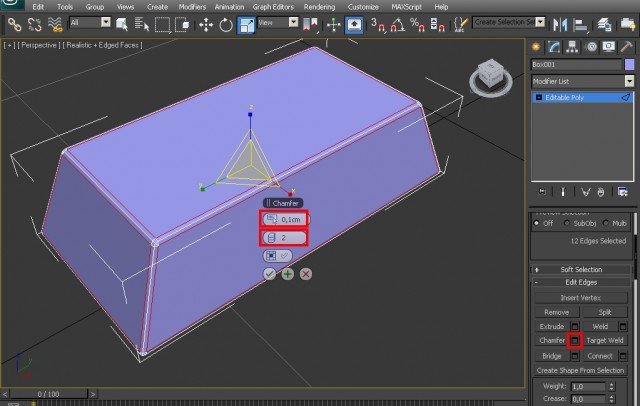
Task: Click the Target Weld button
Action: pos(605,340)
